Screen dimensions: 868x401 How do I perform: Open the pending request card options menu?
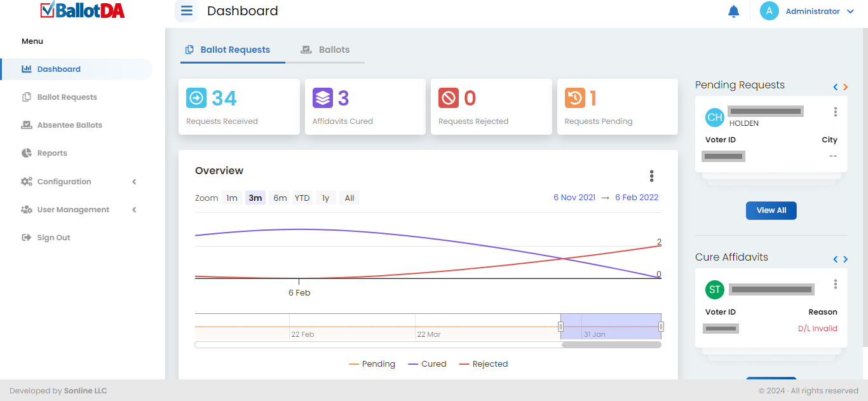click(835, 112)
